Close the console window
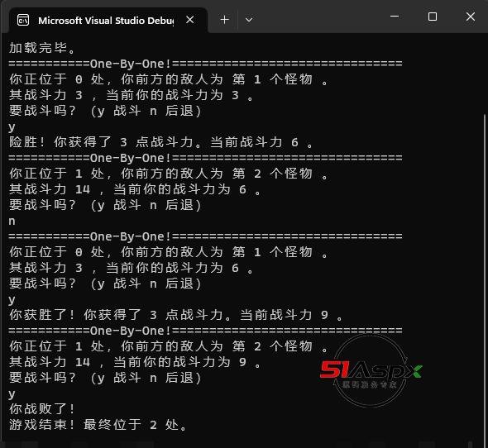This screenshot has height=448, width=488. pyautogui.click(x=471, y=17)
